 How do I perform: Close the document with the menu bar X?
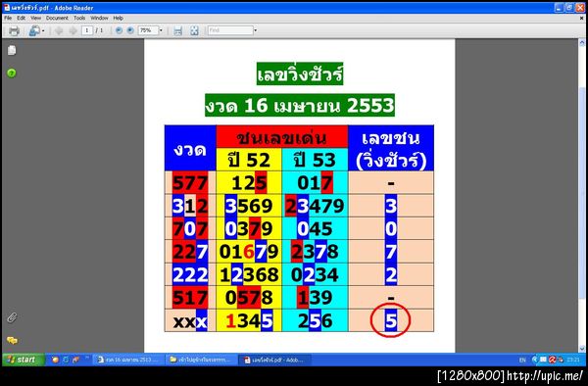coord(582,18)
